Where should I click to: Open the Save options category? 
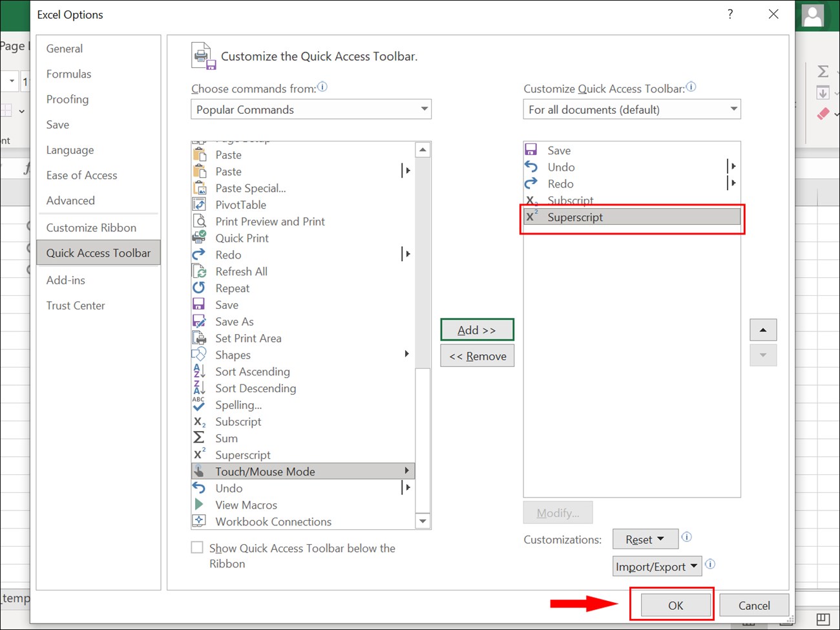98,125
